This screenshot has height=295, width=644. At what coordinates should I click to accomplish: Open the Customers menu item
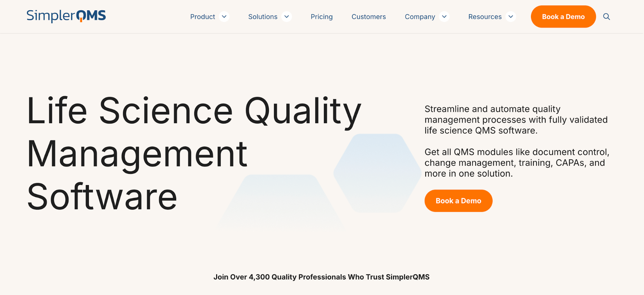coord(368,16)
